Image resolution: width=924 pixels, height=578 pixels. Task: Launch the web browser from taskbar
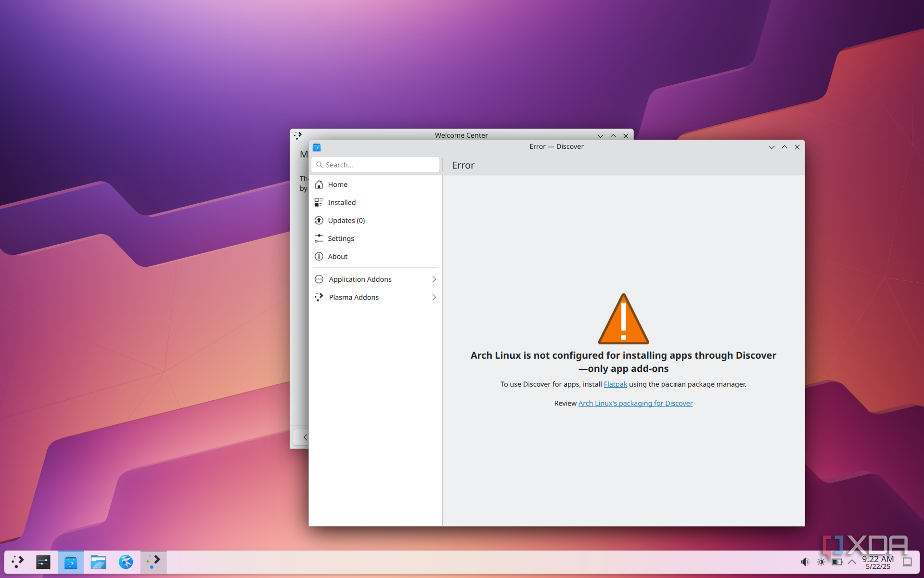pyautogui.click(x=126, y=562)
